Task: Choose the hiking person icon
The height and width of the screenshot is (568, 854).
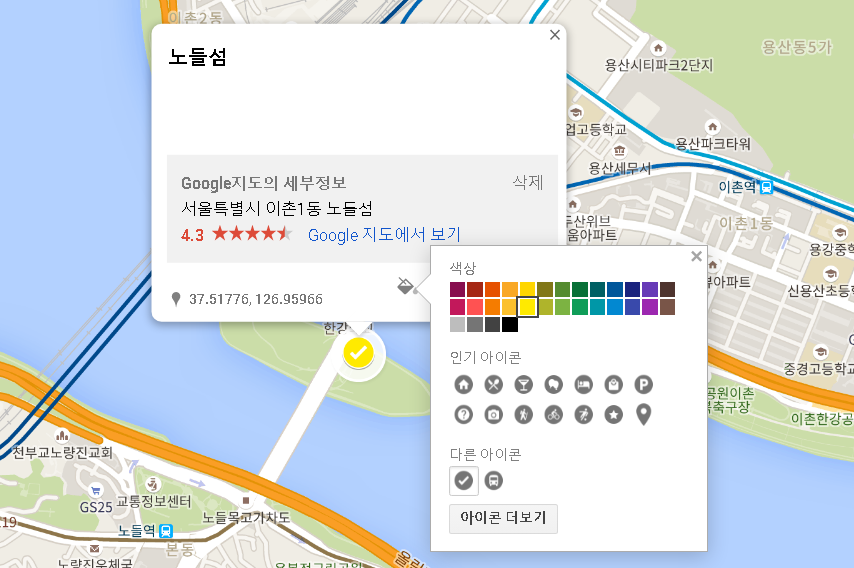Action: pyautogui.click(x=523, y=414)
